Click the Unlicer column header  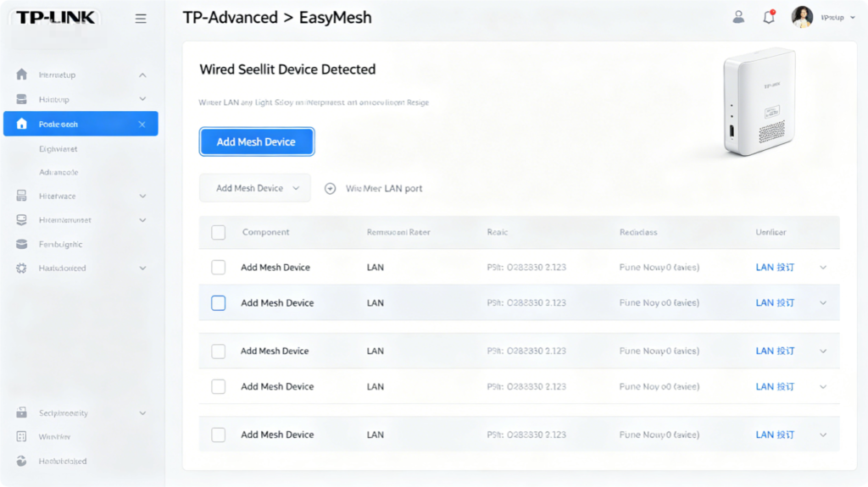(x=771, y=232)
